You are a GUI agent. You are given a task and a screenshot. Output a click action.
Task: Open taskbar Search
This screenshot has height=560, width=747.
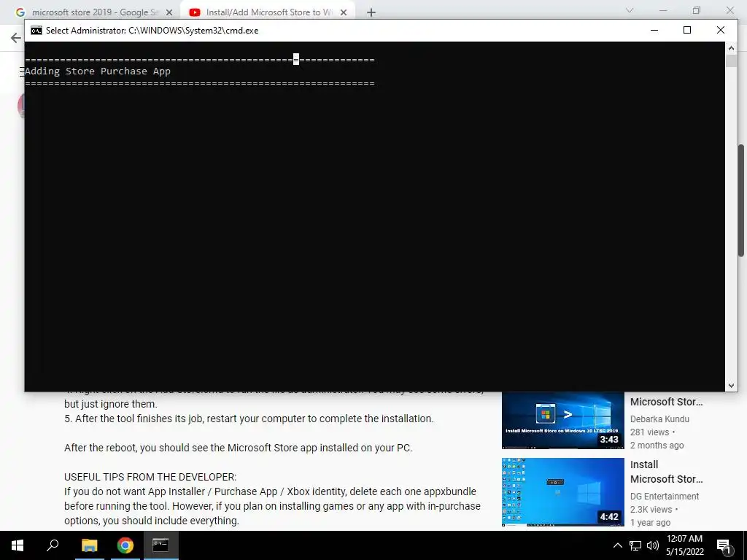point(53,545)
